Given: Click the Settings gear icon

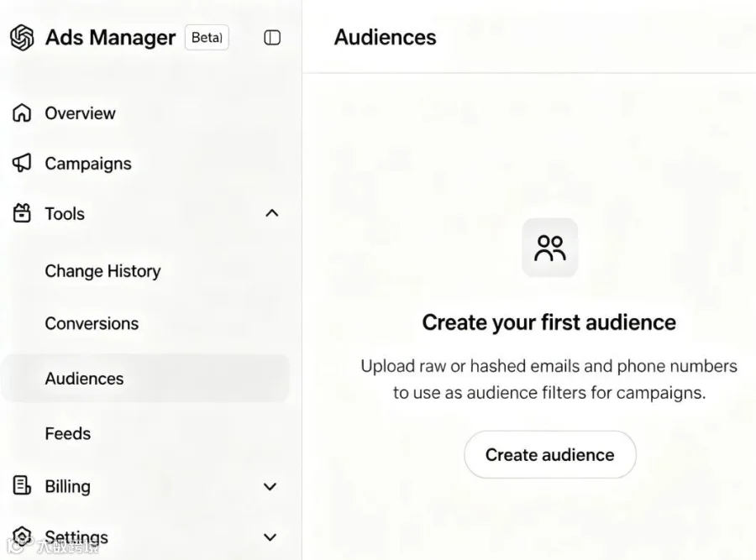Looking at the screenshot, I should tap(22, 536).
